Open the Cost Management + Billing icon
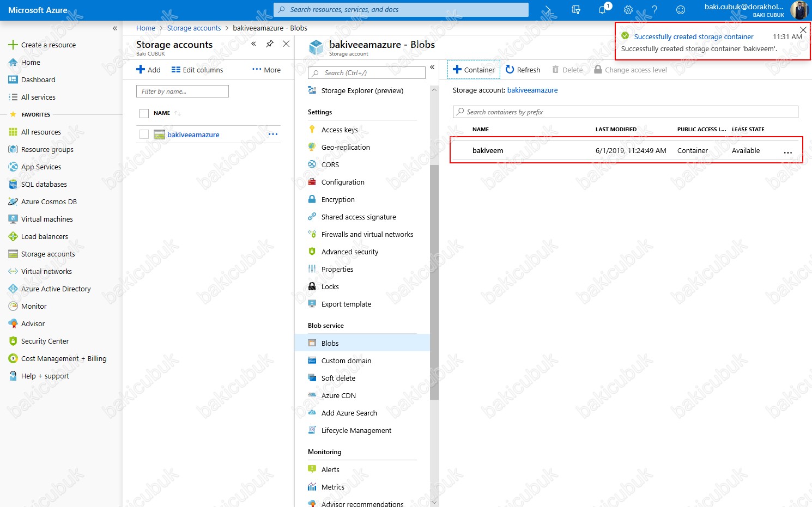The image size is (812, 507). click(13, 359)
